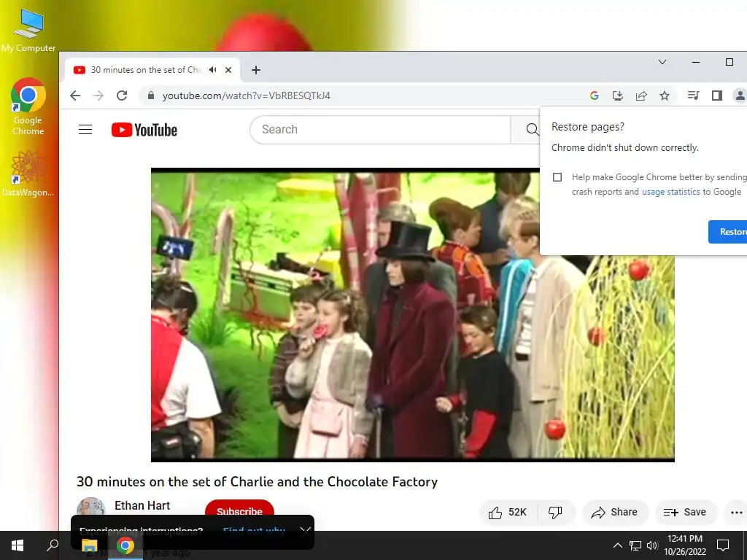Minimize the Chrome window
Image resolution: width=747 pixels, height=560 pixels.
tap(695, 62)
